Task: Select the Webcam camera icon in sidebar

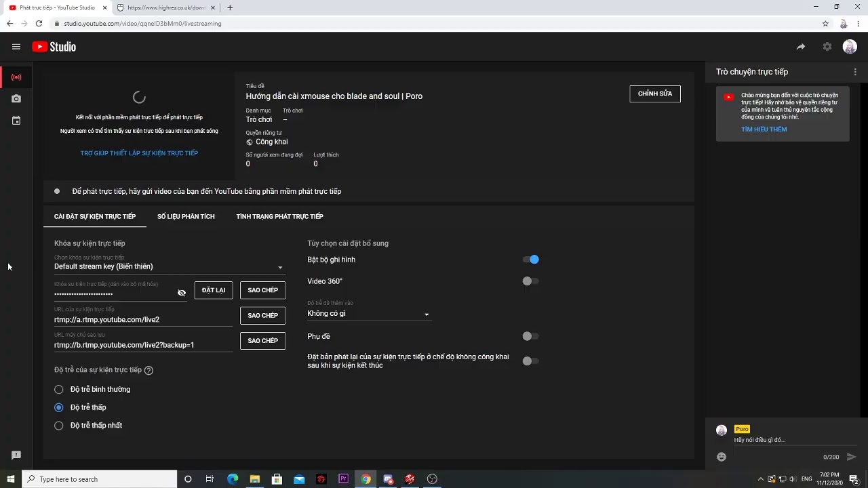Action: point(16,99)
